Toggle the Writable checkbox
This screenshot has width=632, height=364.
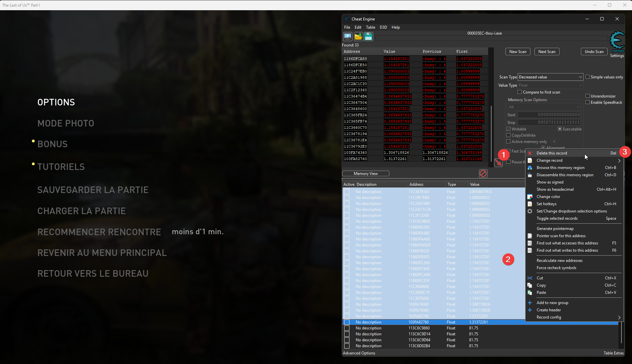[x=508, y=129]
